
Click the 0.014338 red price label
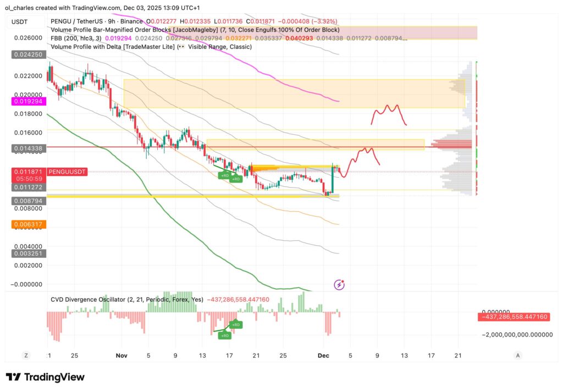pos(27,148)
